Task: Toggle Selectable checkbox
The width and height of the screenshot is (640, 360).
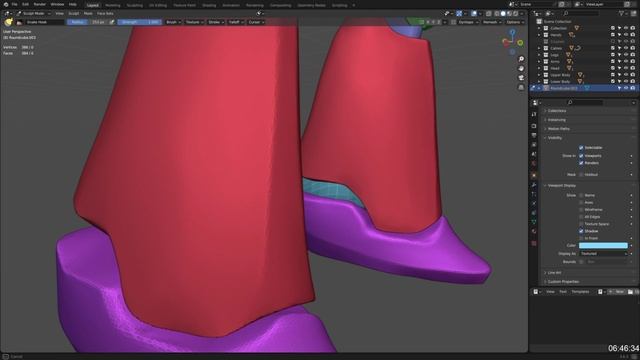Action: click(581, 148)
